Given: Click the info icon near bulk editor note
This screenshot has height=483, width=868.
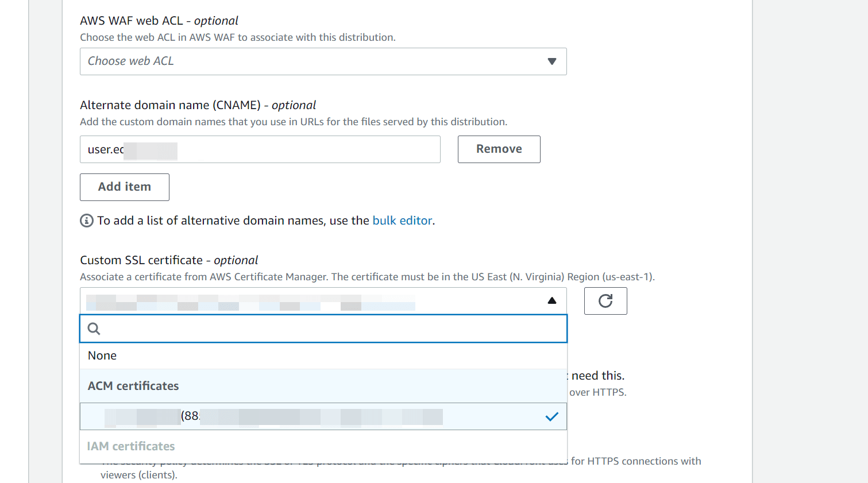Looking at the screenshot, I should [86, 220].
